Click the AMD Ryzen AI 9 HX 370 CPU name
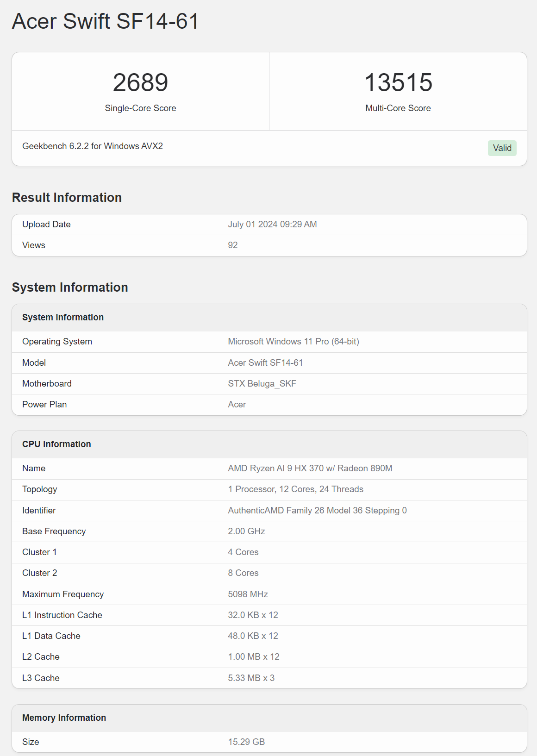Viewport: 537px width, 756px height. [310, 469]
